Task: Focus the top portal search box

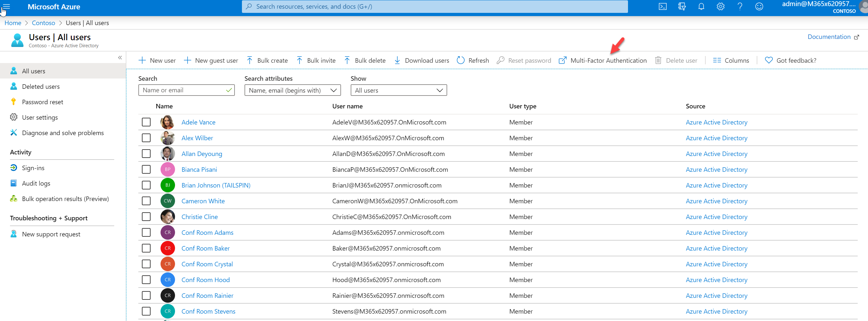Action: tap(435, 6)
